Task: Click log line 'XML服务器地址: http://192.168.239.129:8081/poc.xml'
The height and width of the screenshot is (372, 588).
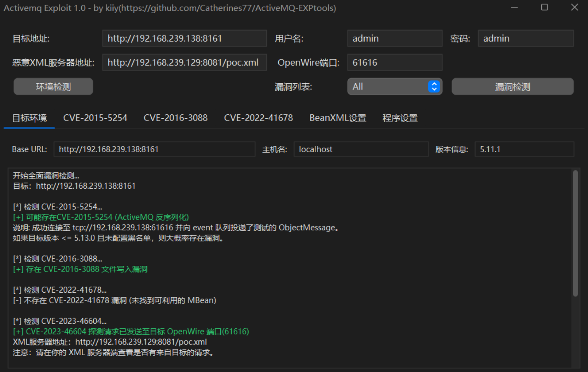Action: [110, 342]
